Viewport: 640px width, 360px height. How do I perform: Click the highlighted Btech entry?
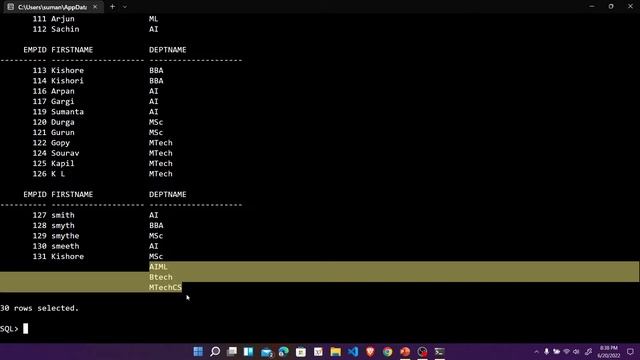(x=160, y=277)
